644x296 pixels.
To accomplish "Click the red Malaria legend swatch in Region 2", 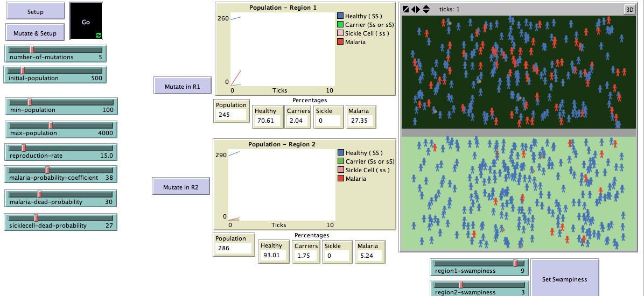I will pos(340,179).
